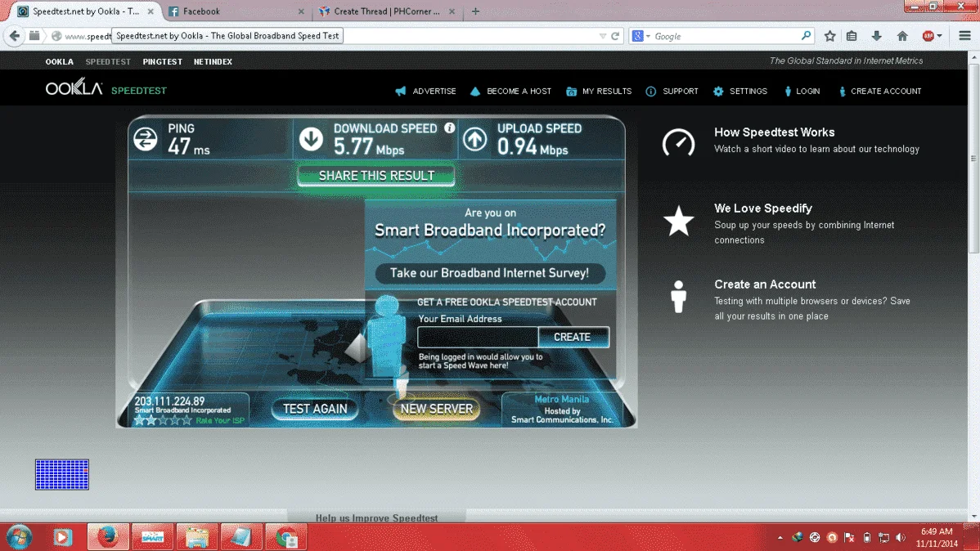
Task: Click the How Speedtest Works gauge icon
Action: tap(678, 143)
